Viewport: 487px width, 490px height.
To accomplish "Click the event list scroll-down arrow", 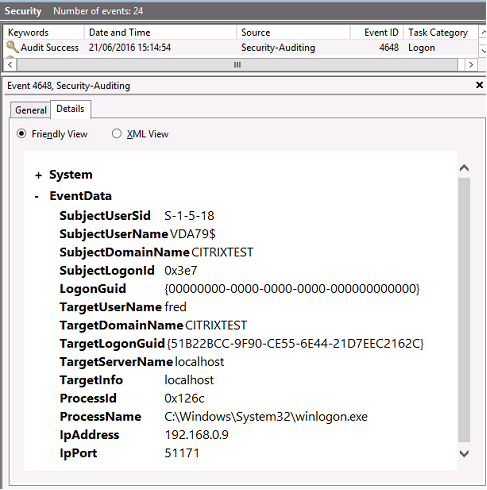I will [483, 50].
